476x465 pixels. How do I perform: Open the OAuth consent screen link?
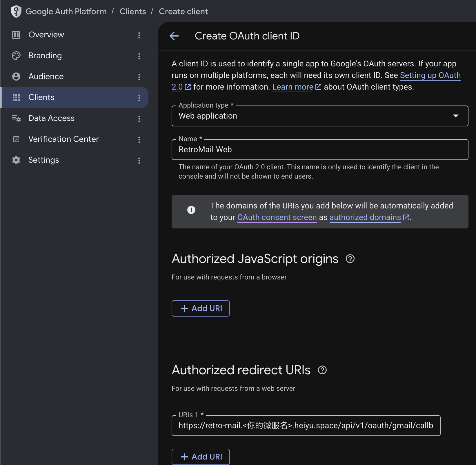point(277,217)
